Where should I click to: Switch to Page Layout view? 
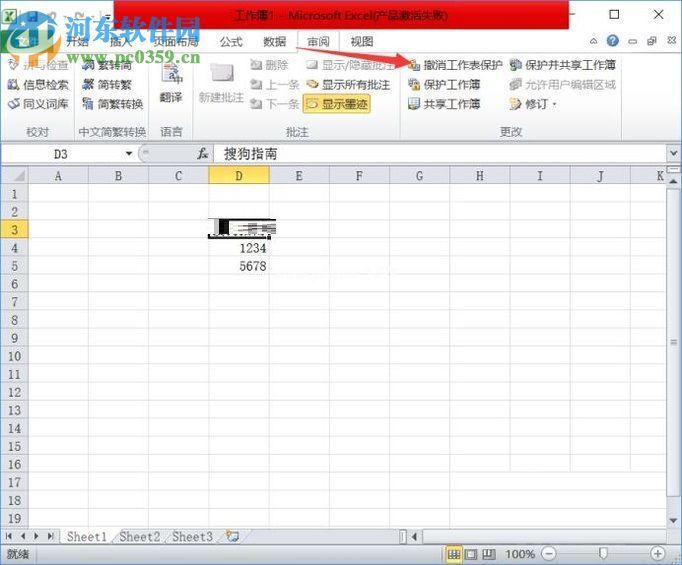click(471, 554)
